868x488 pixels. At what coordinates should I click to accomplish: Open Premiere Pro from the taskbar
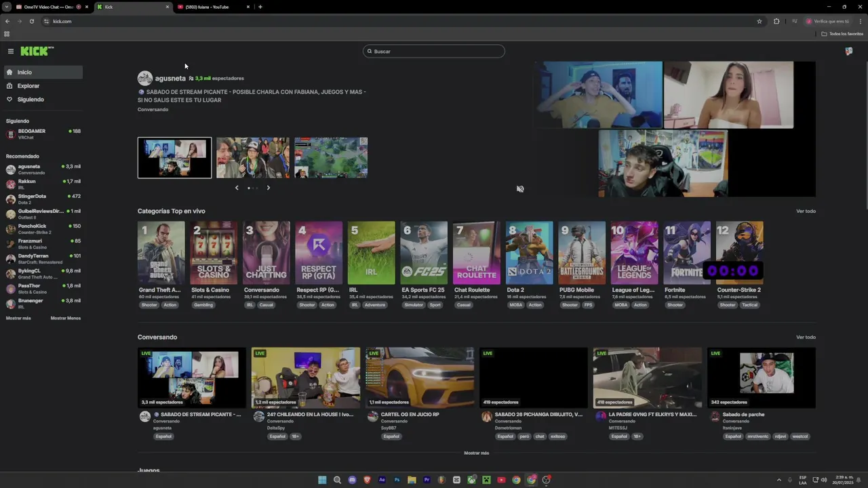click(427, 480)
